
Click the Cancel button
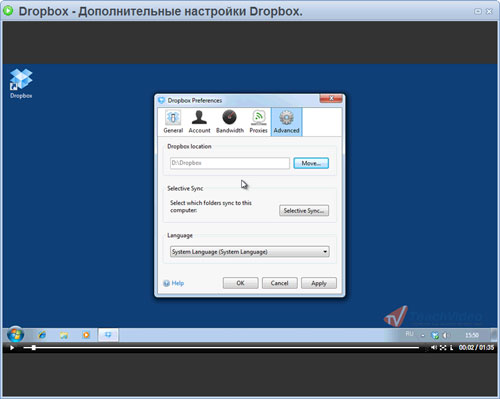(x=279, y=283)
